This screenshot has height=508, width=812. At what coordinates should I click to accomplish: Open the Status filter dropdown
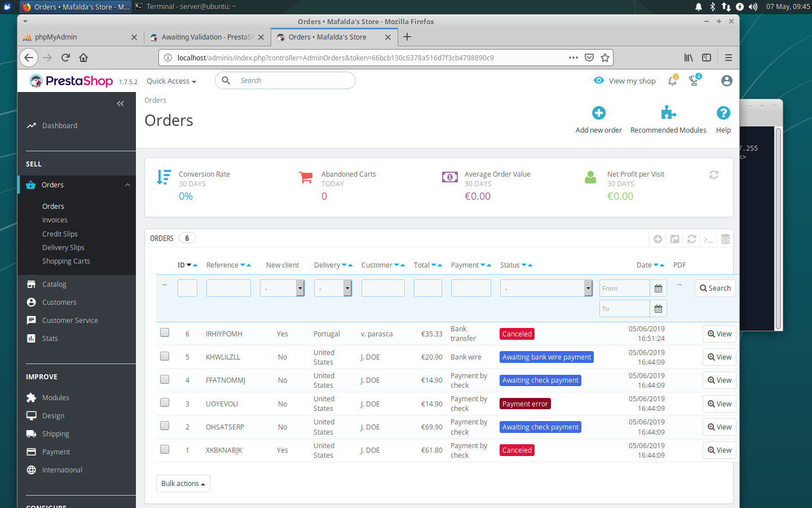(x=546, y=288)
